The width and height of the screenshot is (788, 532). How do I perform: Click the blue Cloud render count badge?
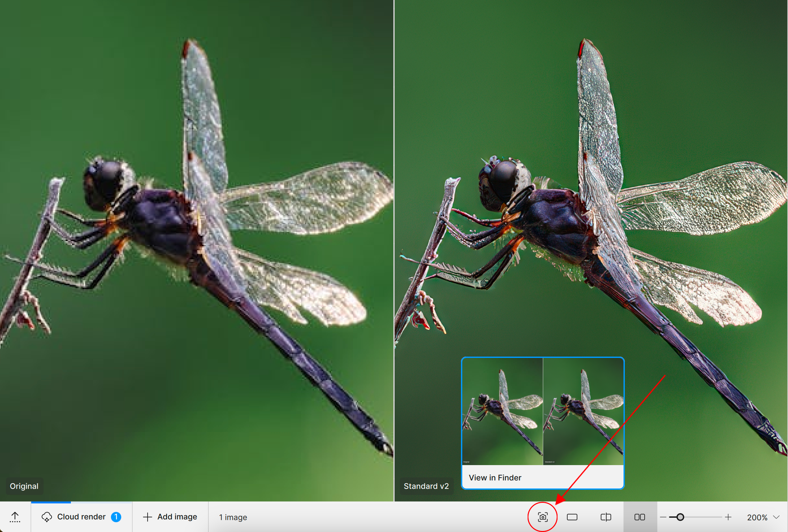(116, 517)
